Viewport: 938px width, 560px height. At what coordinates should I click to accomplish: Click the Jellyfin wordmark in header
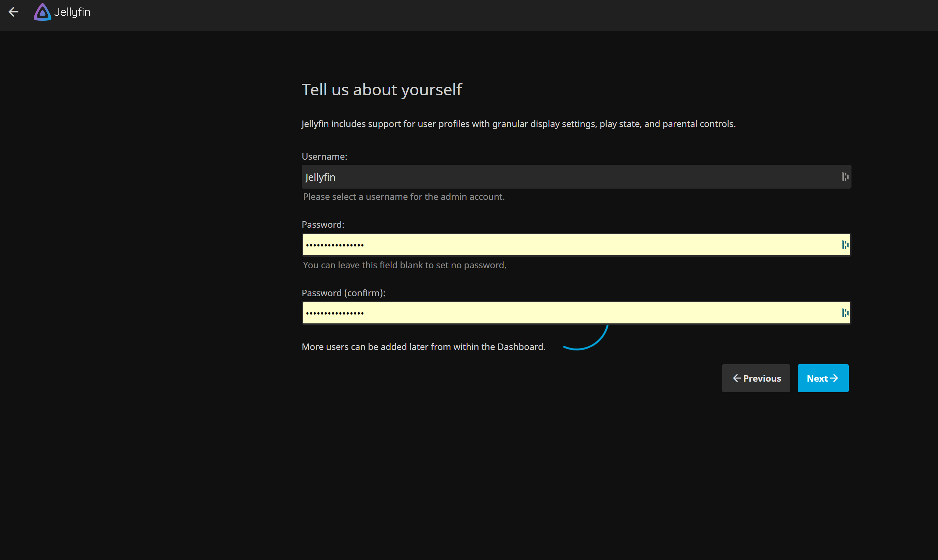coord(72,12)
